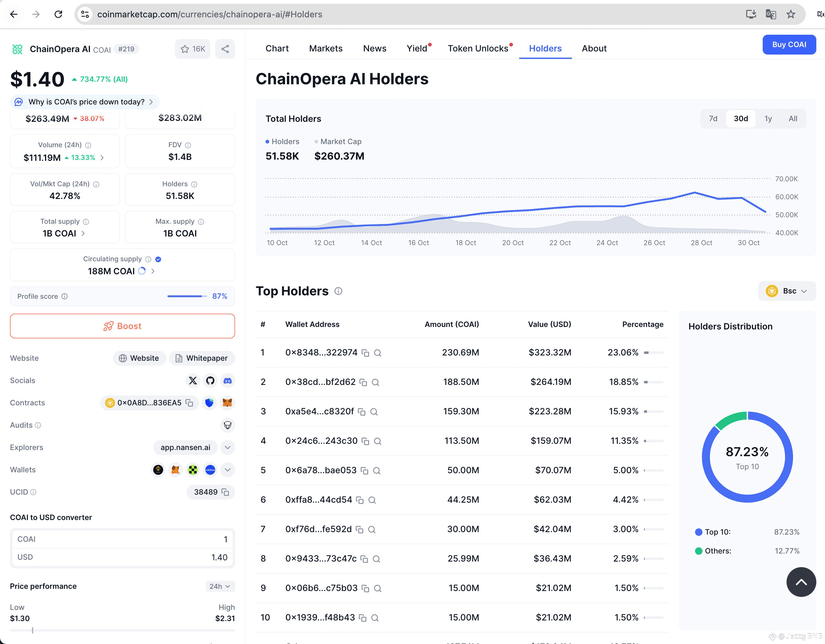This screenshot has width=825, height=644.
Task: Expand the Explorers list chevron
Action: point(227,448)
